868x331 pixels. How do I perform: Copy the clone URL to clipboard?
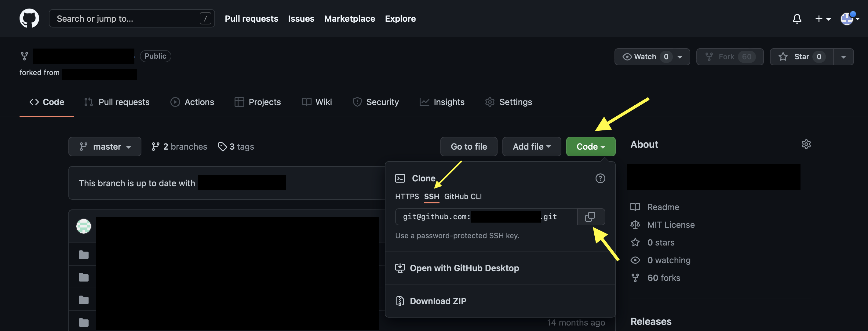tap(591, 216)
